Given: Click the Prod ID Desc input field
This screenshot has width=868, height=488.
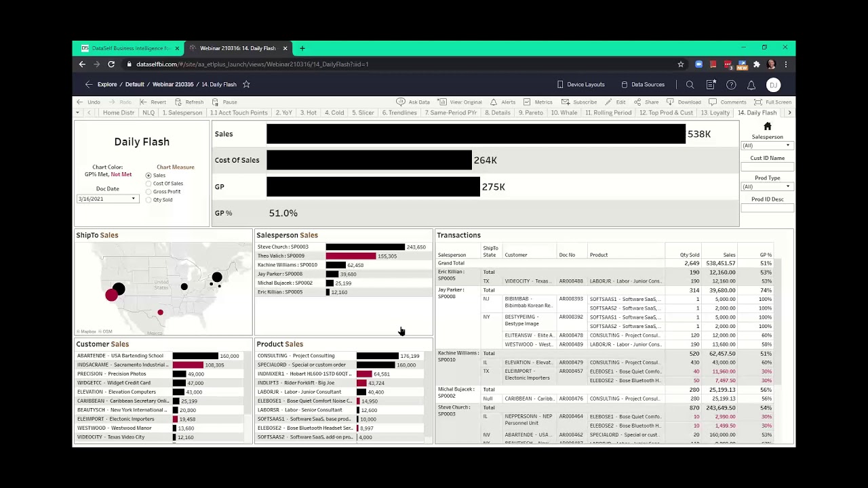Looking at the screenshot, I should point(767,208).
